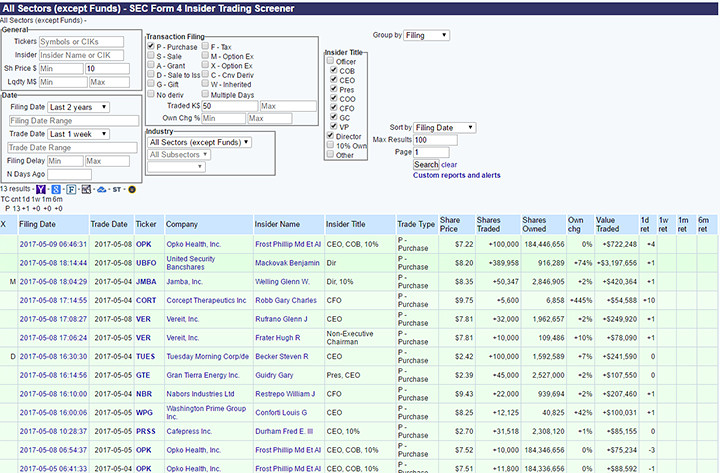This screenshot has width=720, height=473.
Task: Open Trade Date 'Last 1 week' dropdown
Action: 78,134
